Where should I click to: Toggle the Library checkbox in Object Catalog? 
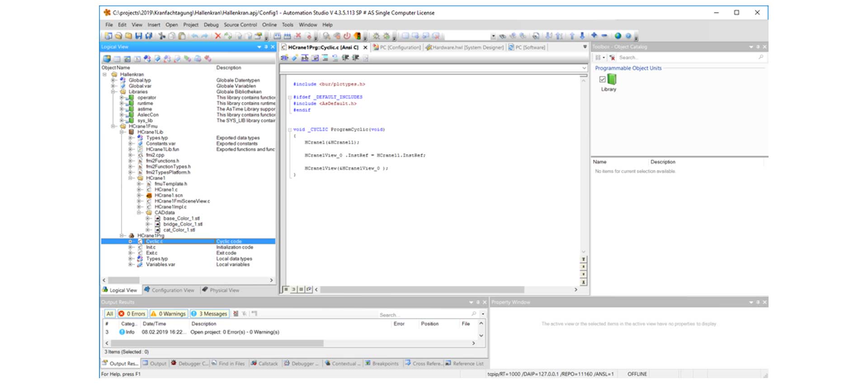pyautogui.click(x=602, y=80)
